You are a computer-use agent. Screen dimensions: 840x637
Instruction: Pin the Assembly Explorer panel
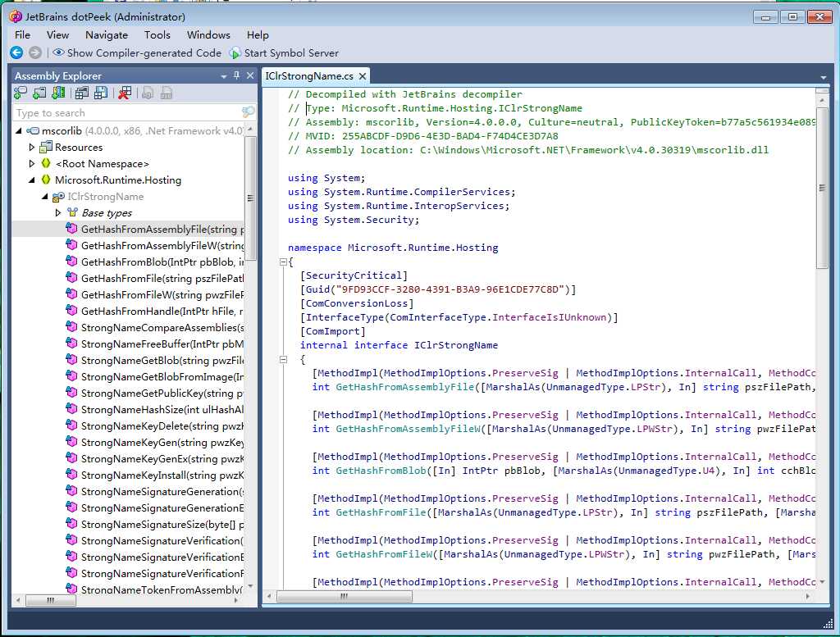pos(236,75)
